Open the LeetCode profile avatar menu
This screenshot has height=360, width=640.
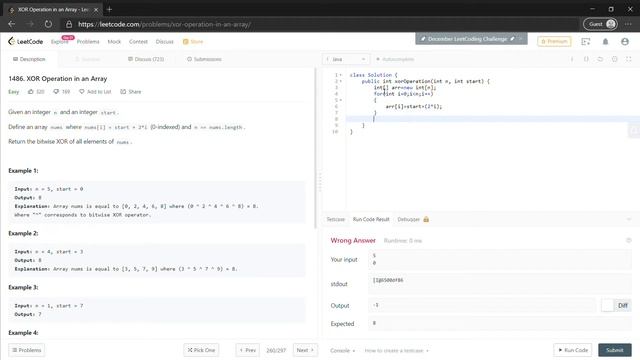pos(624,42)
